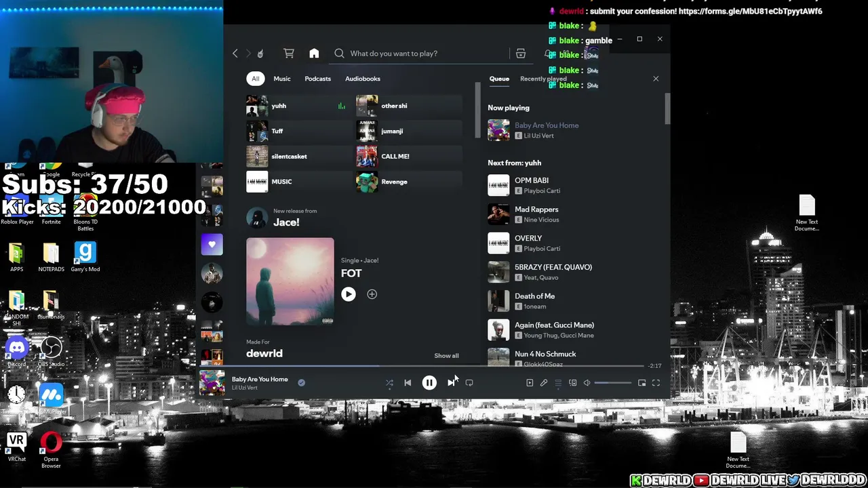Screen dimensions: 868x488
Task: Adjust the volume slider
Action: [x=613, y=383]
